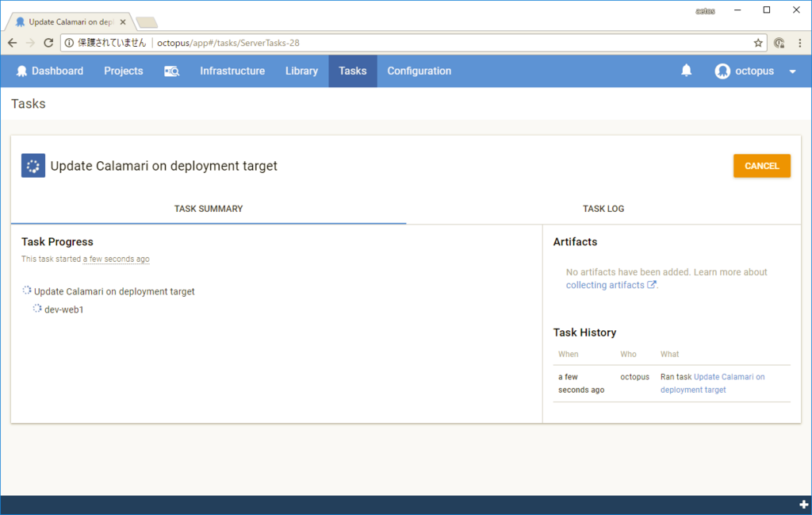Open a new browser tab
The width and height of the screenshot is (812, 515).
click(x=147, y=22)
